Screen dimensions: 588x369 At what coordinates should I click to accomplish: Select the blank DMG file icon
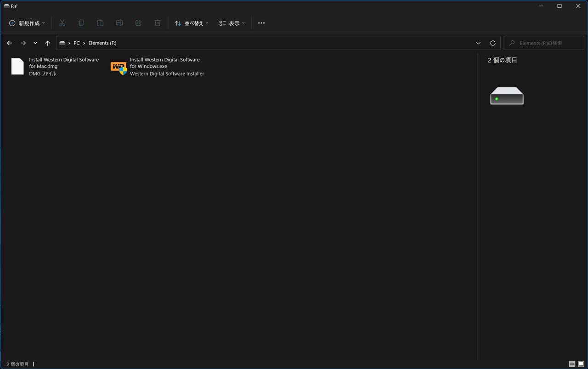[x=17, y=67]
